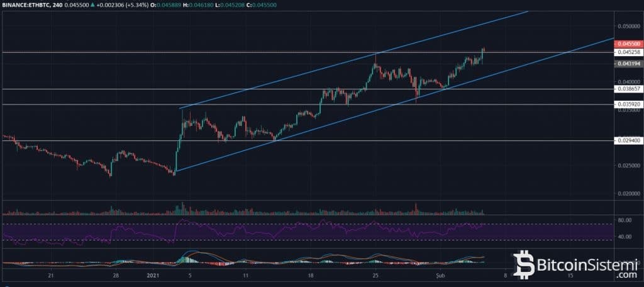Screen dimensions: 644x287
Task: Select the red 0.045500 current price label
Action: pos(626,44)
